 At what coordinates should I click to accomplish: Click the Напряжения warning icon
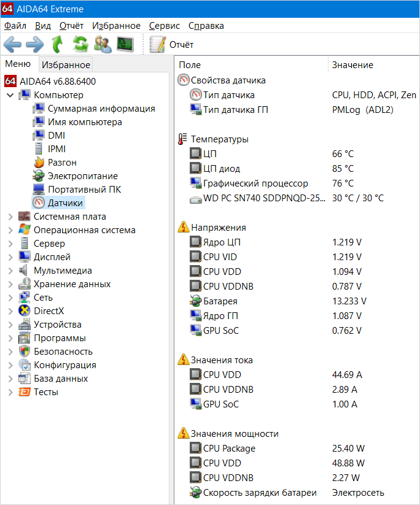click(x=184, y=227)
